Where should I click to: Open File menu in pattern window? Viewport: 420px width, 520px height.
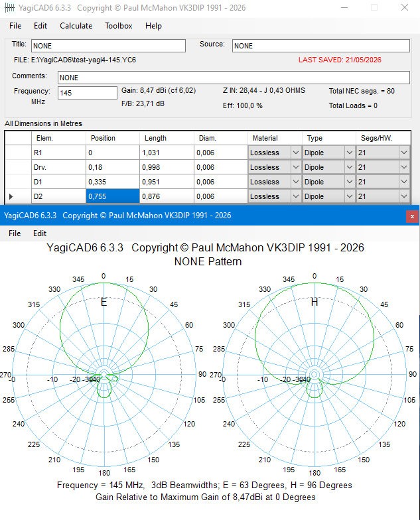(x=15, y=233)
